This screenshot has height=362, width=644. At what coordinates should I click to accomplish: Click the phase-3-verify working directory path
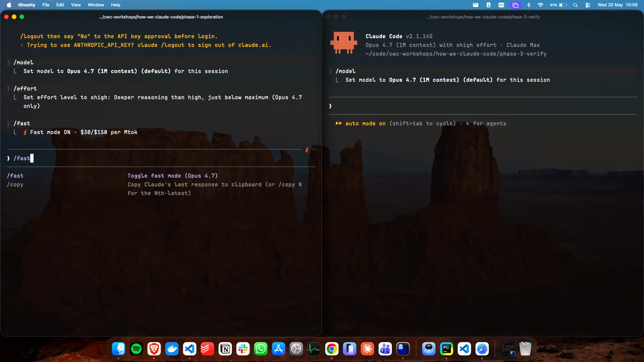tap(456, 54)
